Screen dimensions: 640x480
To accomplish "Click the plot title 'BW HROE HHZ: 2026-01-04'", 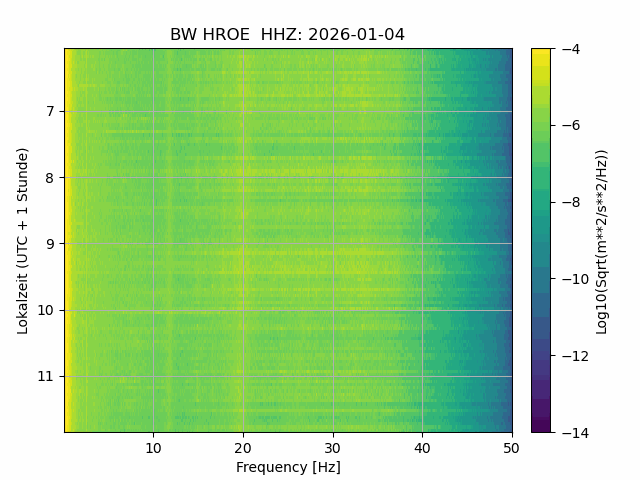I will (287, 35).
